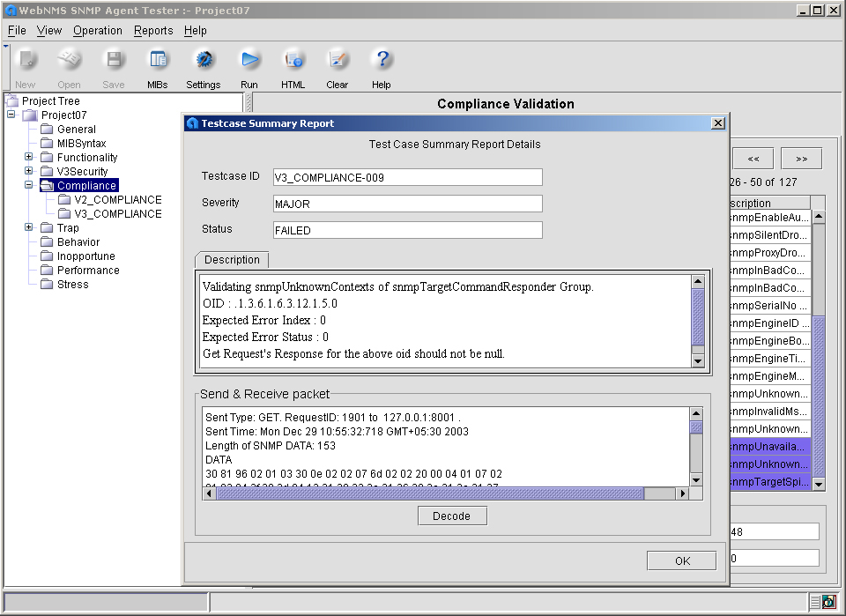Screen dimensions: 846x616
Task: Click the Description box scroll up arrow
Action: (698, 281)
